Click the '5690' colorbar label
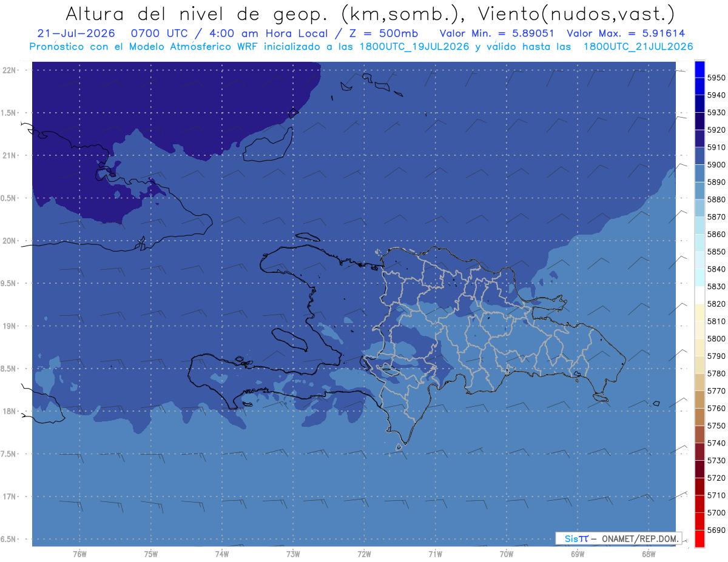Screen dimensions: 728x562 pyautogui.click(x=716, y=530)
